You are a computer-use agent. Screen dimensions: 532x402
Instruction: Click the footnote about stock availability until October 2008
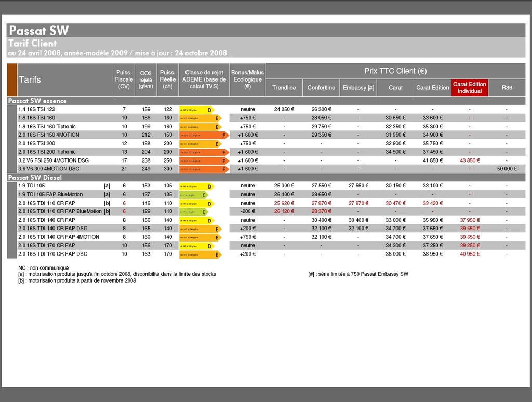coord(117,274)
